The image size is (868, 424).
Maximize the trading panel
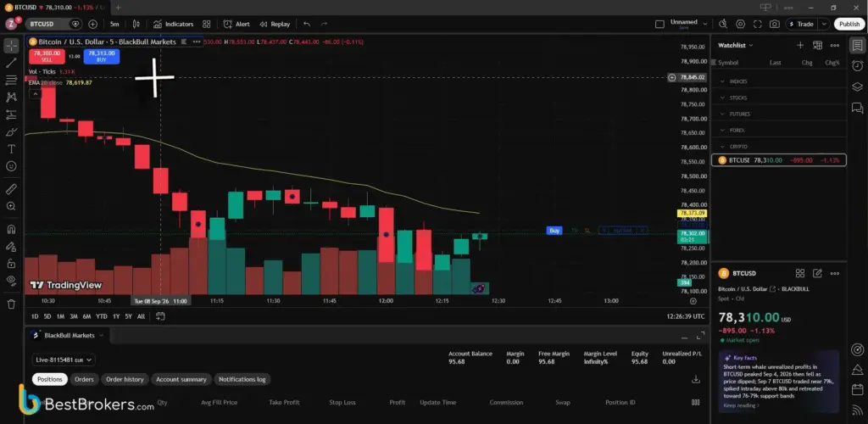pos(701,336)
